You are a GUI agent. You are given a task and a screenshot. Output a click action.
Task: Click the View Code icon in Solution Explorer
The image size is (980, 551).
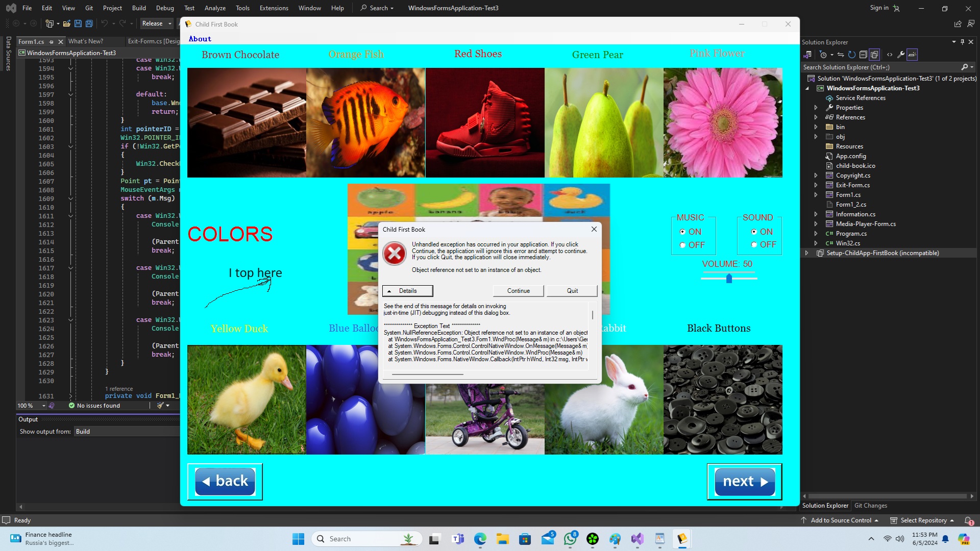[x=890, y=55]
